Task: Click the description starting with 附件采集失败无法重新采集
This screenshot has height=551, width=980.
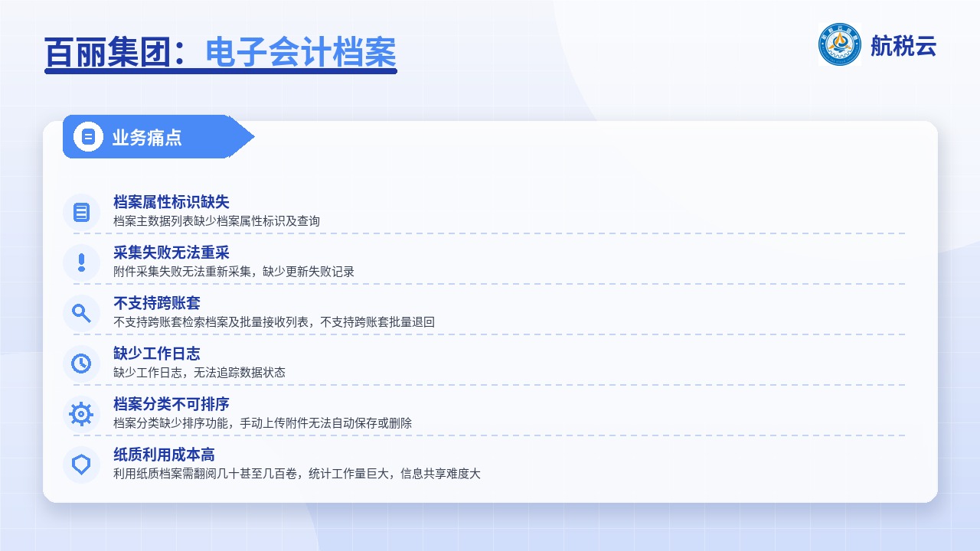Action: point(234,272)
